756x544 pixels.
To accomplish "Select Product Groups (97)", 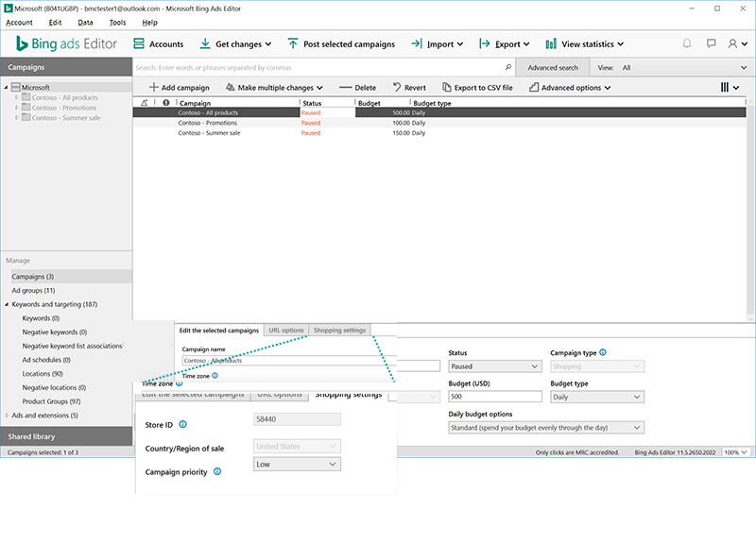I will click(51, 401).
